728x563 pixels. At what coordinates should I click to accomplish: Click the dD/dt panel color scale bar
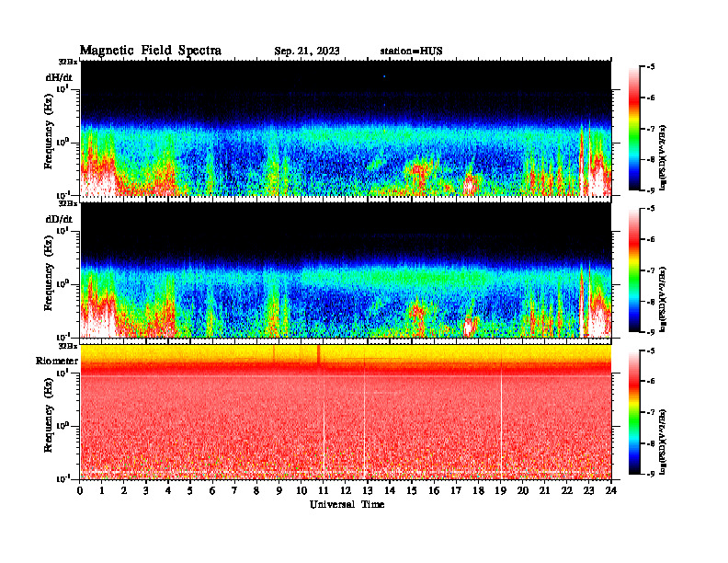(x=634, y=270)
